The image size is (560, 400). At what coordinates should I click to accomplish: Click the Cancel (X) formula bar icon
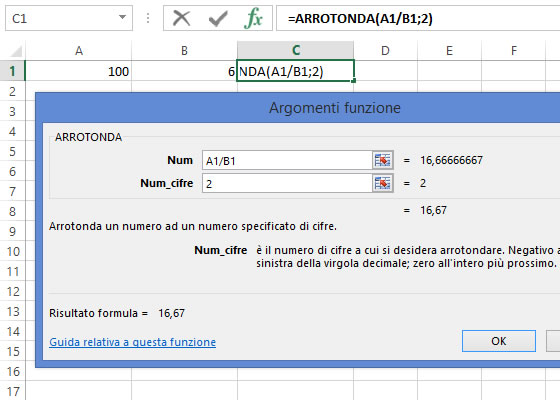click(x=181, y=18)
